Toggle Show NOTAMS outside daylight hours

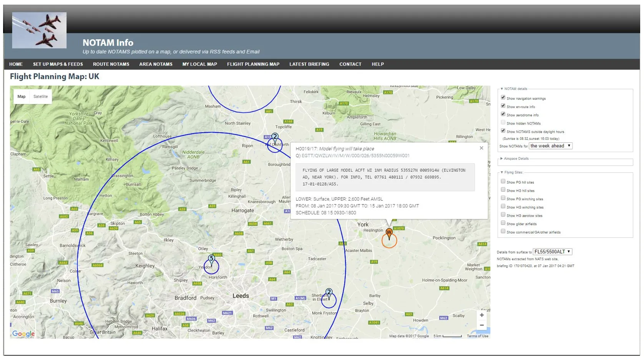coord(503,131)
